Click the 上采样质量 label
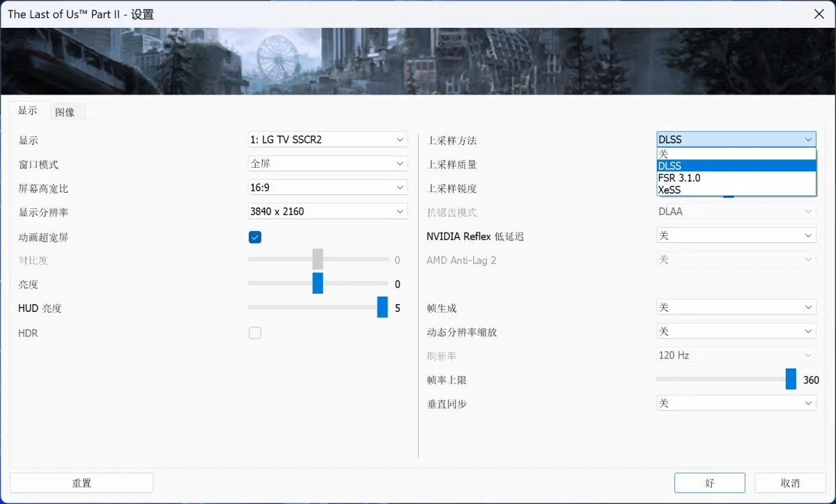Screen dimensions: 836x504 (452, 164)
